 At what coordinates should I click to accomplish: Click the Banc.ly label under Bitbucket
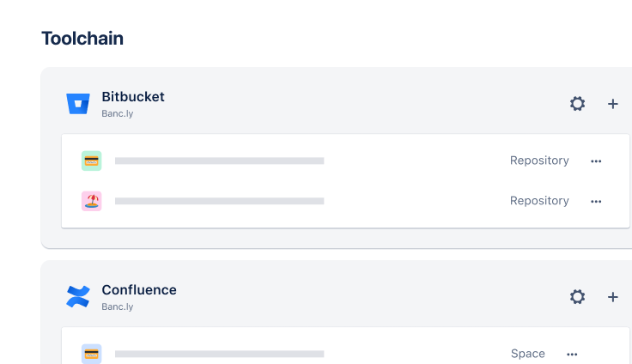[118, 113]
